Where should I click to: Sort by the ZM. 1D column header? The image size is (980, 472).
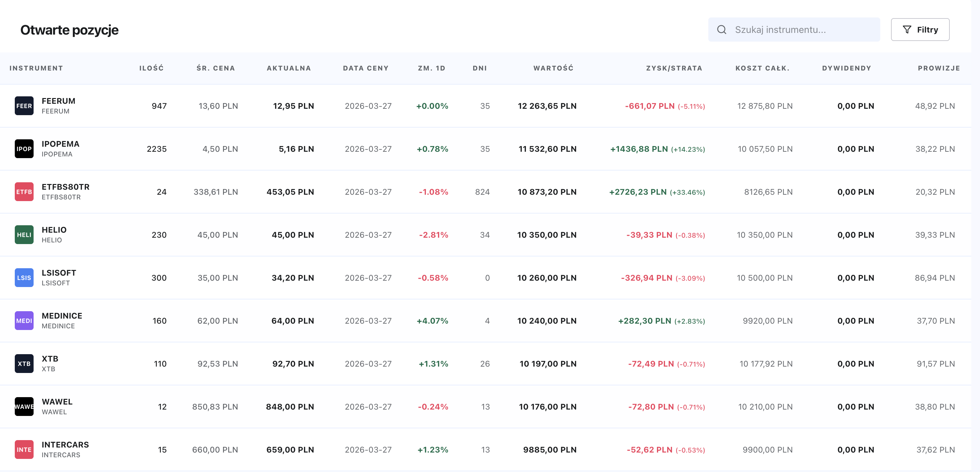point(432,68)
